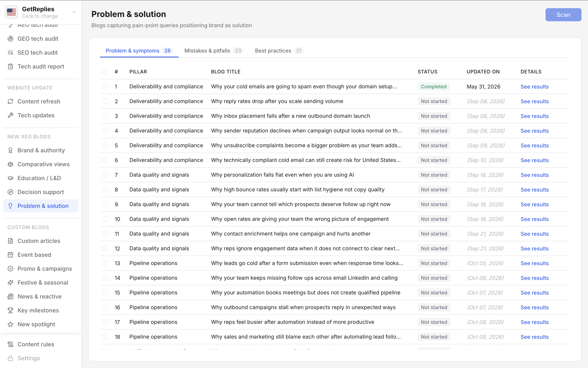Toggle the select-all checkbox in table header
The height and width of the screenshot is (368, 588).
pyautogui.click(x=105, y=72)
